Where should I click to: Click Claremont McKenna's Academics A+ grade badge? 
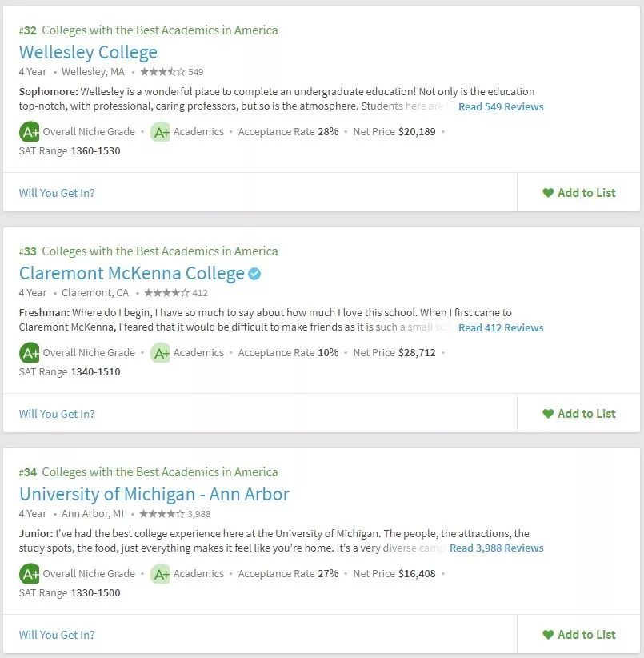161,353
